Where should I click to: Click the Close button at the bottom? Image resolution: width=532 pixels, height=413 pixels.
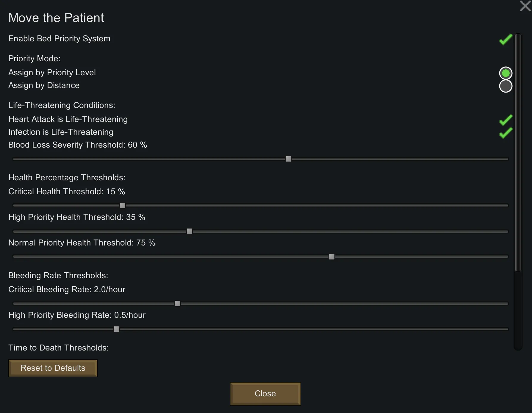265,394
